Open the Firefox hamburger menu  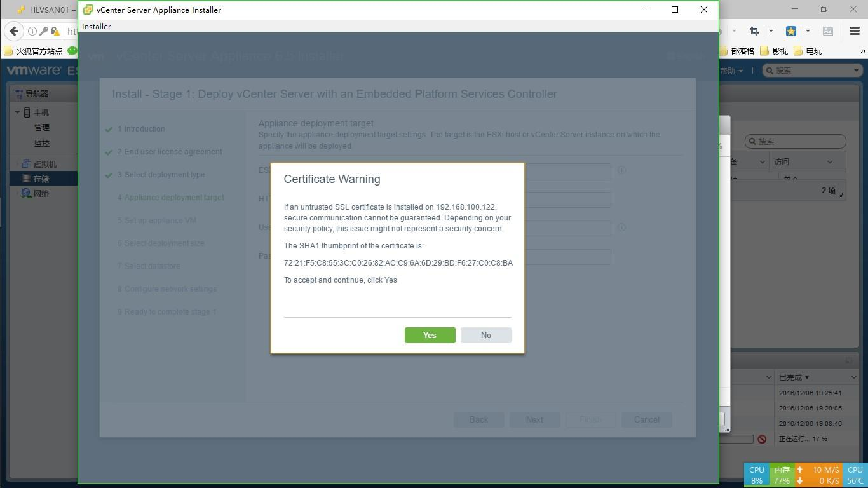(x=855, y=30)
